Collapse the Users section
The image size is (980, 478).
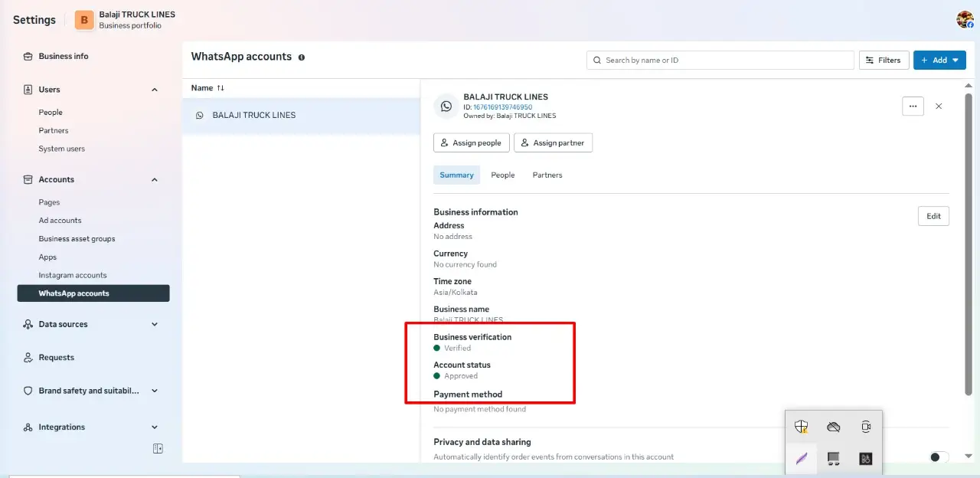pos(155,90)
